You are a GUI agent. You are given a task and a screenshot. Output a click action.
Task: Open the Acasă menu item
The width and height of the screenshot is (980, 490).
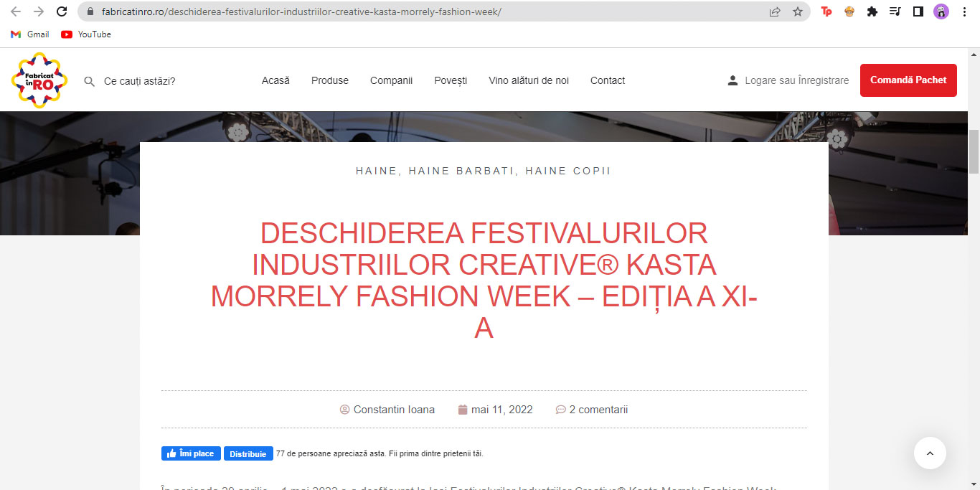pyautogui.click(x=275, y=80)
